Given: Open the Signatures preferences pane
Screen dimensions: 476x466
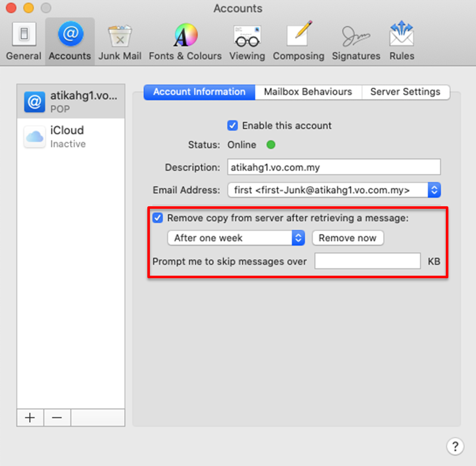Looking at the screenshot, I should click(356, 41).
